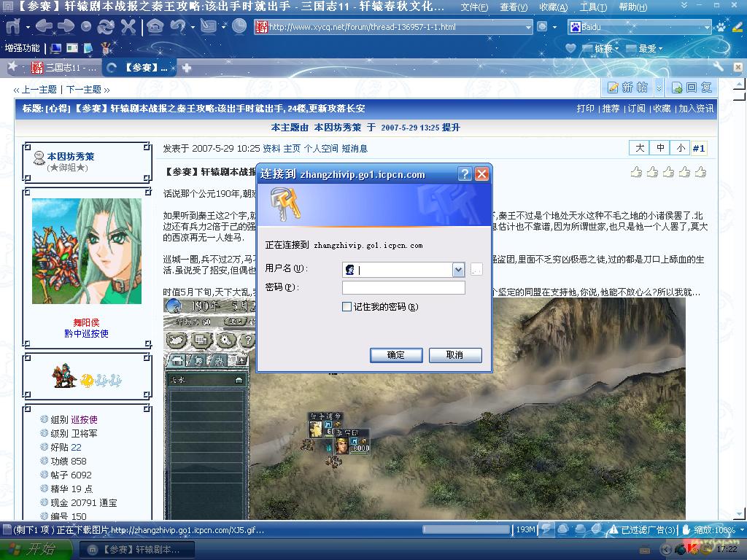Screen dimensions: 747x560
Task: Switch to the 三国志11 tab
Action: coord(63,68)
